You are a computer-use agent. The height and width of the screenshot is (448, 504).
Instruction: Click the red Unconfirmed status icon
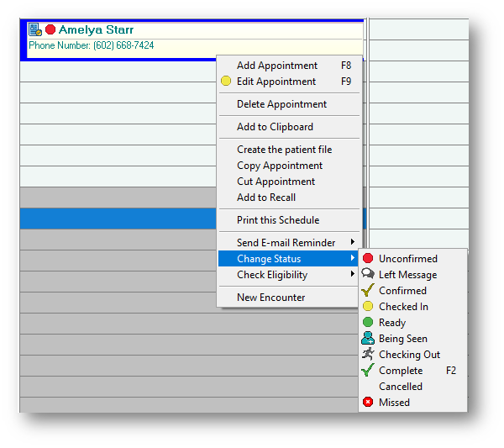368,258
